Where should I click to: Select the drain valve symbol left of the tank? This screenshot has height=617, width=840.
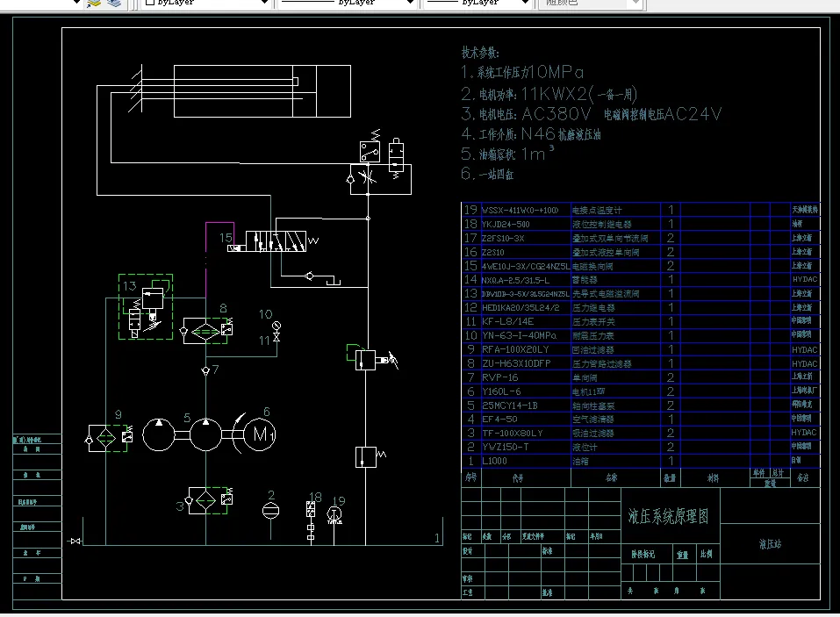(x=75, y=541)
